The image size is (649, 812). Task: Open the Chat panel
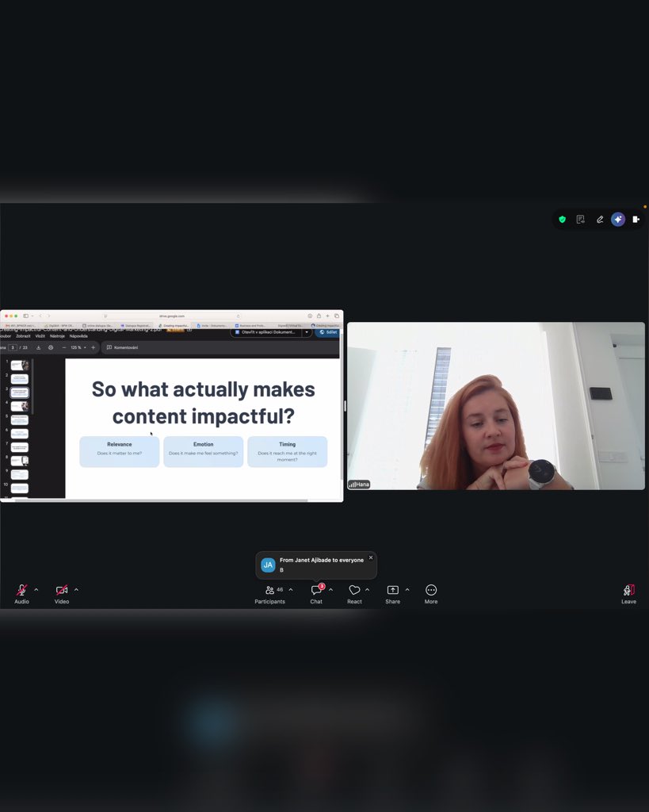(316, 593)
